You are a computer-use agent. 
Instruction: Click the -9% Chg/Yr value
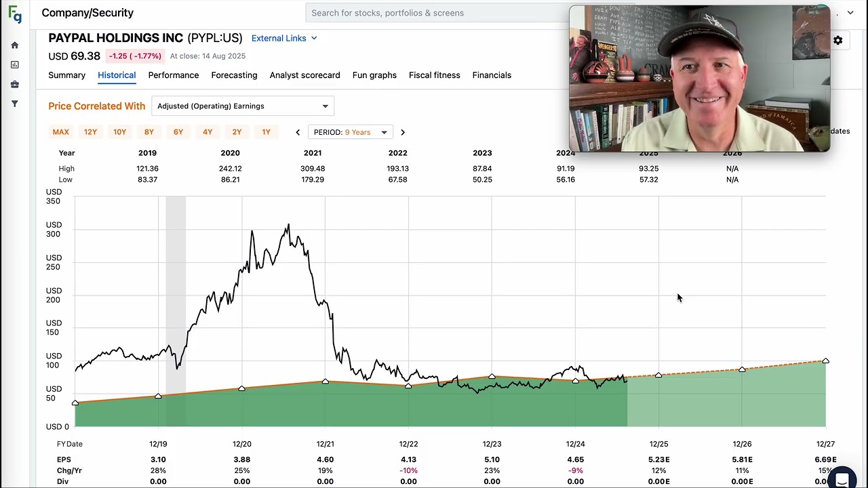(575, 470)
